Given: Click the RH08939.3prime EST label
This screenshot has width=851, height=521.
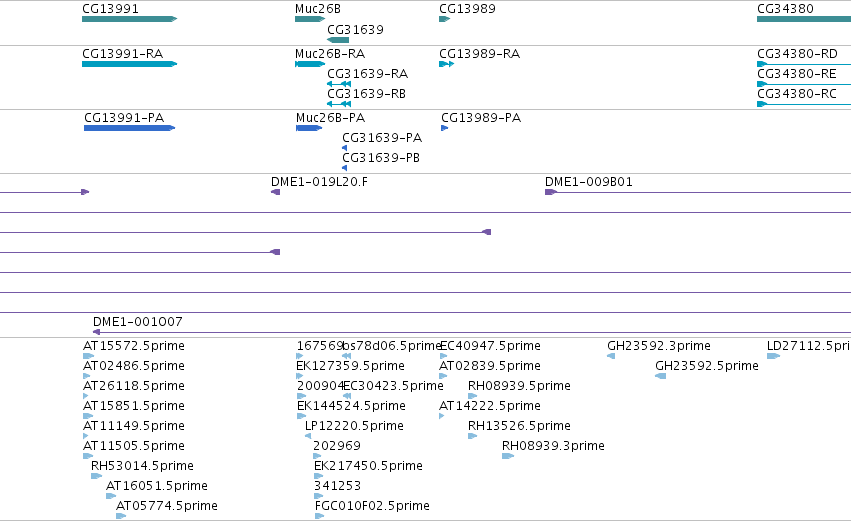Looking at the screenshot, I should tap(553, 446).
